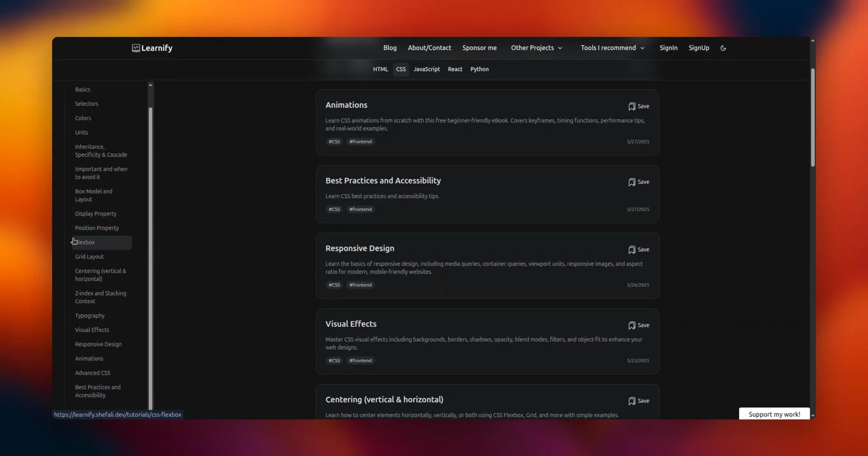The width and height of the screenshot is (868, 456).
Task: Toggle dark mode moon icon
Action: (723, 48)
